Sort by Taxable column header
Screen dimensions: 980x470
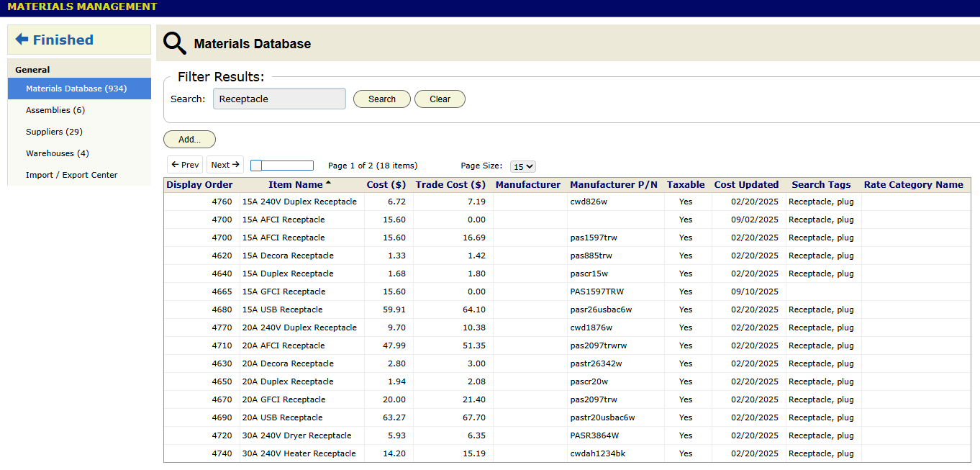pyautogui.click(x=686, y=185)
